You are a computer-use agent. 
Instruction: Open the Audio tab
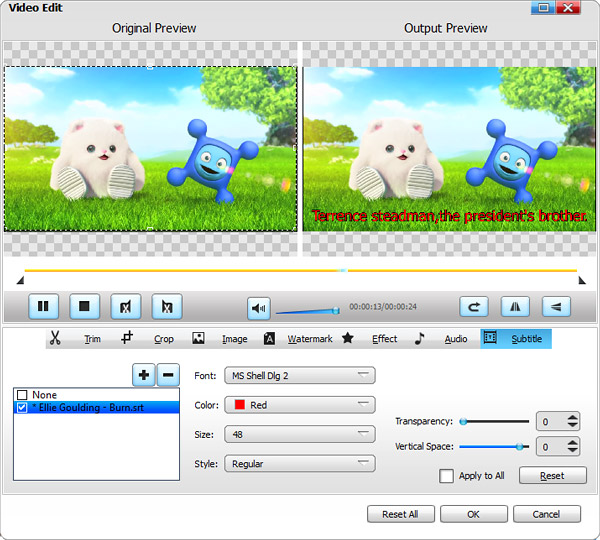(x=456, y=339)
